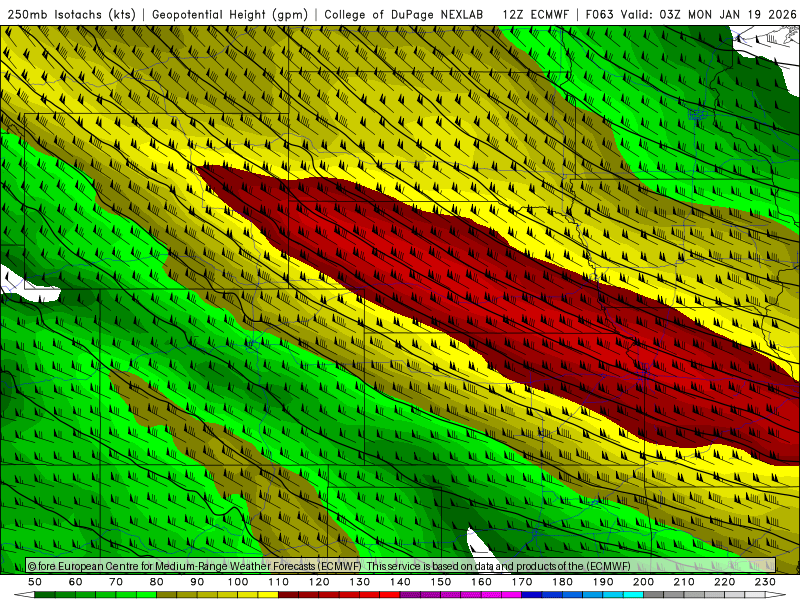Click the ECMWF copyright notice text
Image resolution: width=800 pixels, height=600 pixels.
click(x=329, y=566)
